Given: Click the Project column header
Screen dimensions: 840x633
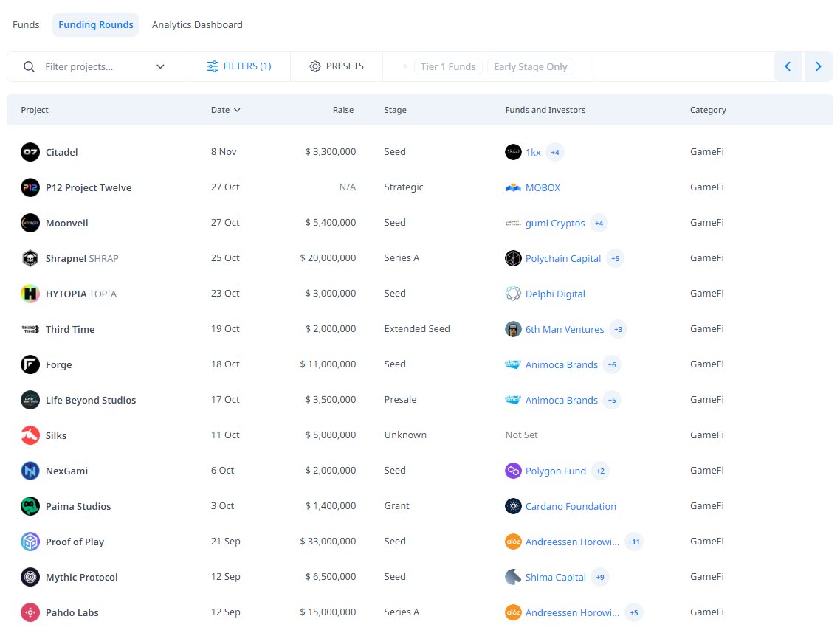Looking at the screenshot, I should click(x=34, y=110).
